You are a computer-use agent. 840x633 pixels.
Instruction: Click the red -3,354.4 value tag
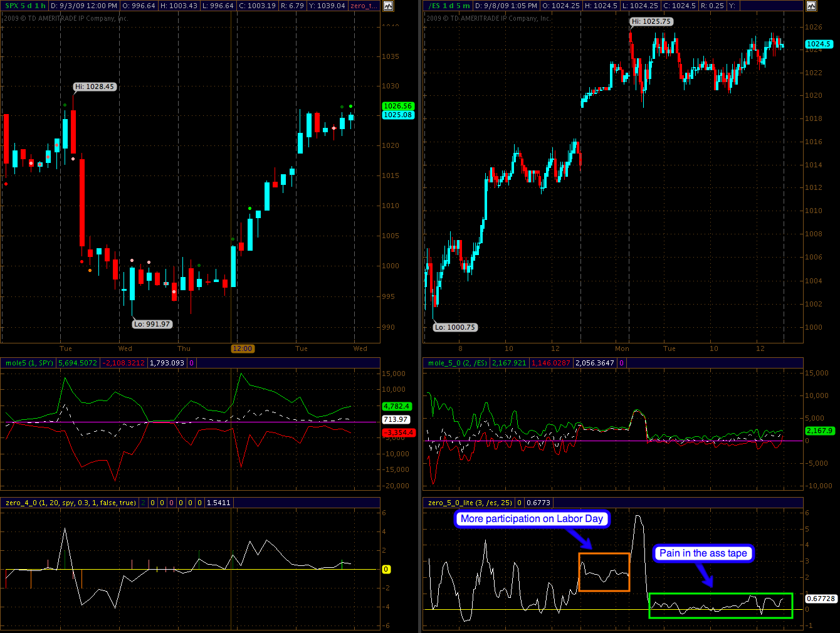point(397,432)
